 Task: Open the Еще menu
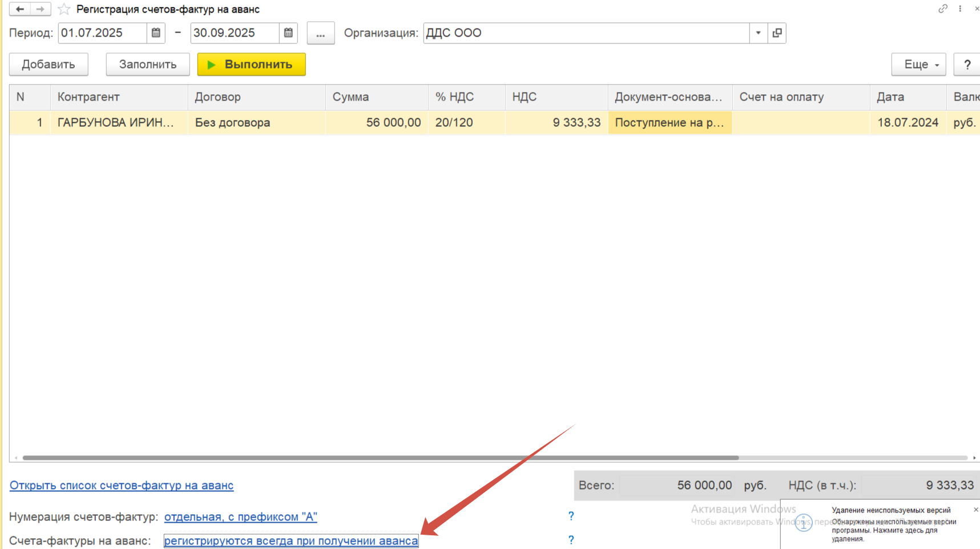tap(918, 65)
